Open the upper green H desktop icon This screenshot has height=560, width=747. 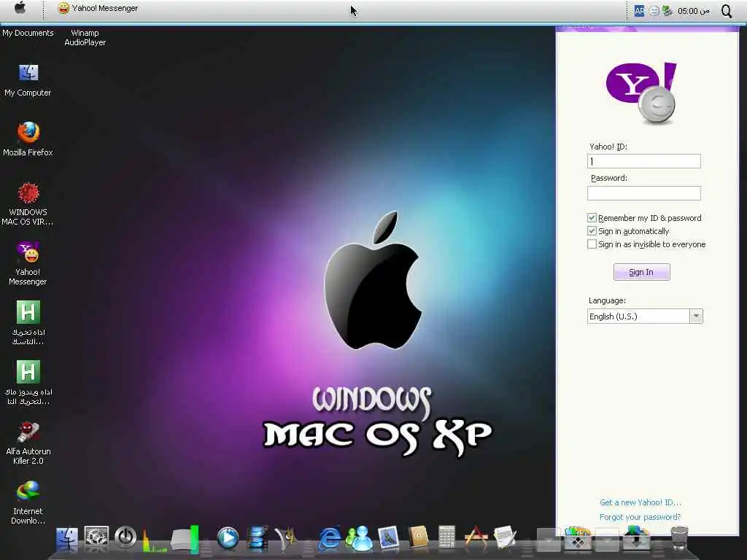(x=28, y=322)
